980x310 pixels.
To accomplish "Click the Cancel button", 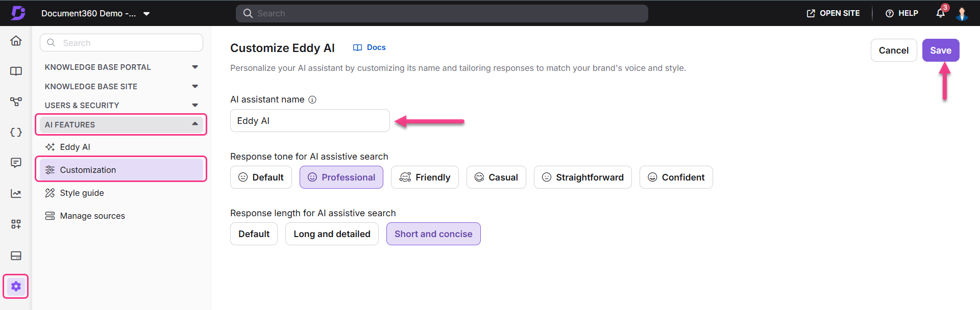I will tap(894, 50).
